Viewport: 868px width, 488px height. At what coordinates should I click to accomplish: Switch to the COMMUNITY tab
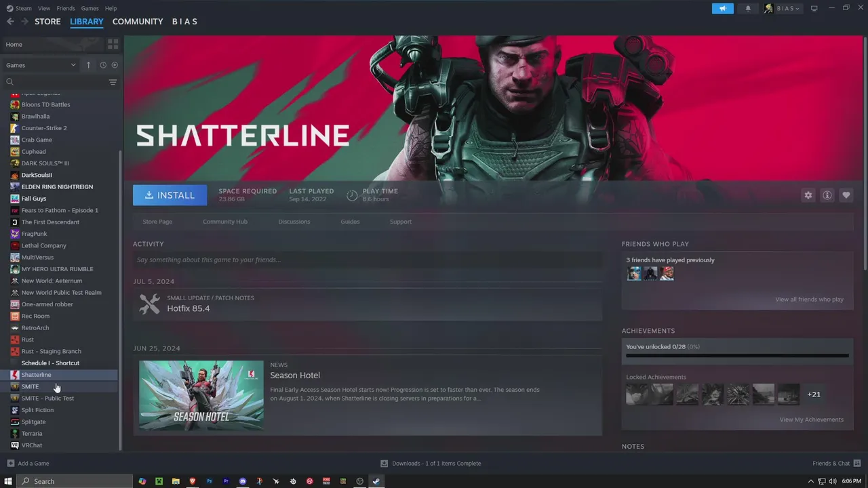click(x=138, y=22)
